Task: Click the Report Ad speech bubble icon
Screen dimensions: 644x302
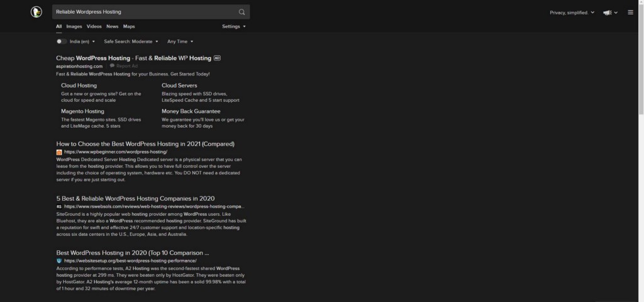Action: 112,65
